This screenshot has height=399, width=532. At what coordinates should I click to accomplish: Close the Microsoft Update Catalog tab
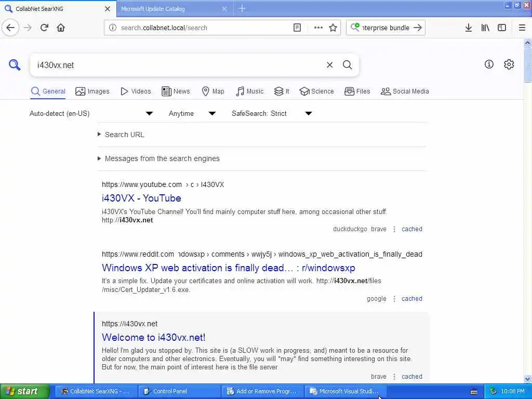click(x=224, y=9)
